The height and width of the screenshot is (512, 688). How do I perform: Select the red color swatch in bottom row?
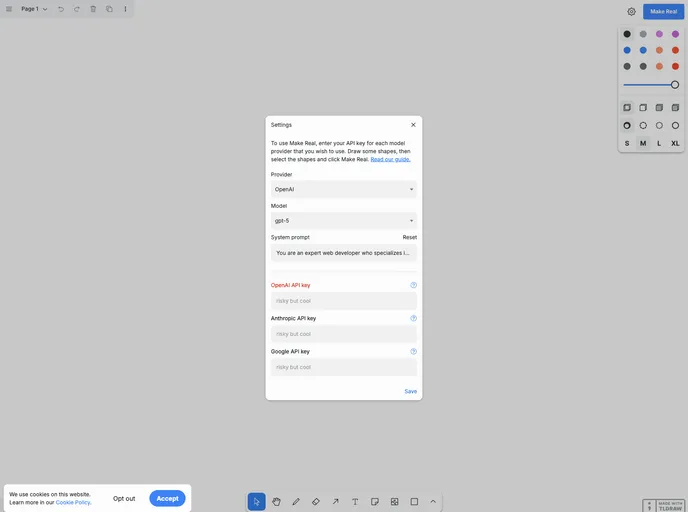675,66
